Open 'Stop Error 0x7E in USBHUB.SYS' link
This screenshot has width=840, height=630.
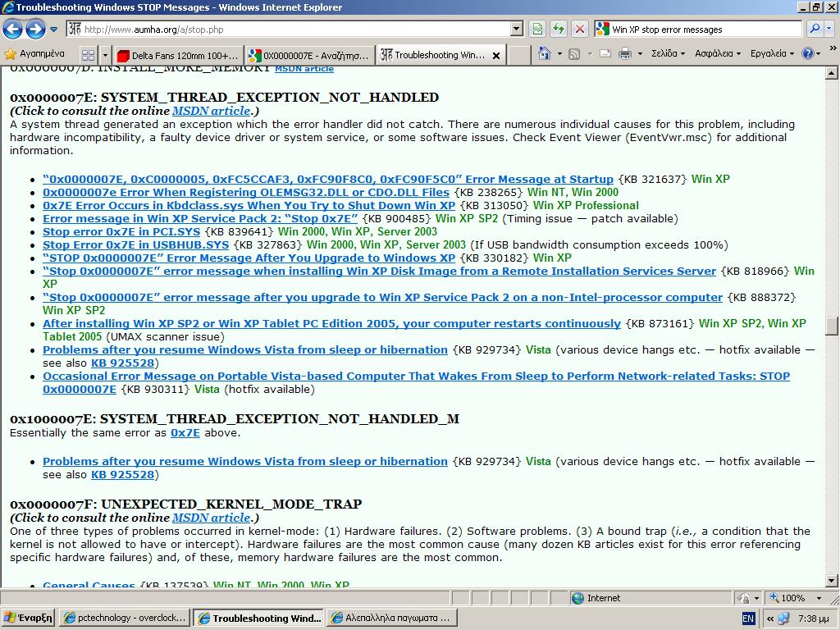(x=136, y=244)
